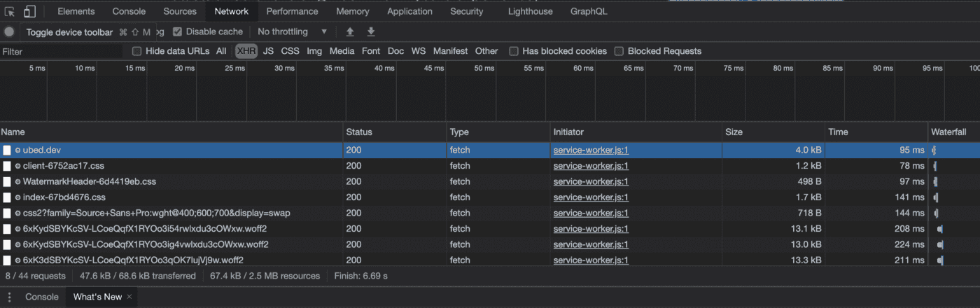
Task: Open service-worker.js:1 link for index-67bd4676.css
Action: [591, 197]
